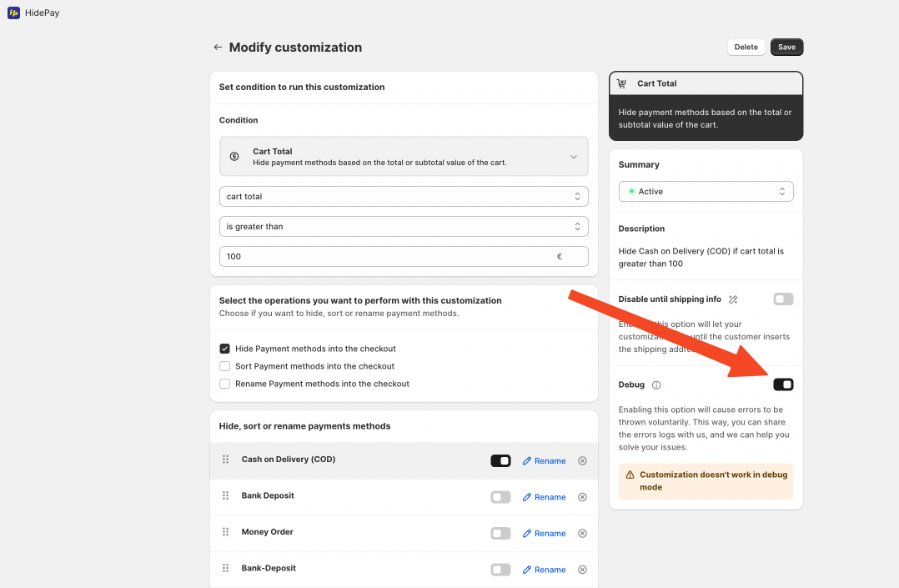The image size is (899, 588).
Task: Open the Active status dropdown
Action: pyautogui.click(x=706, y=192)
